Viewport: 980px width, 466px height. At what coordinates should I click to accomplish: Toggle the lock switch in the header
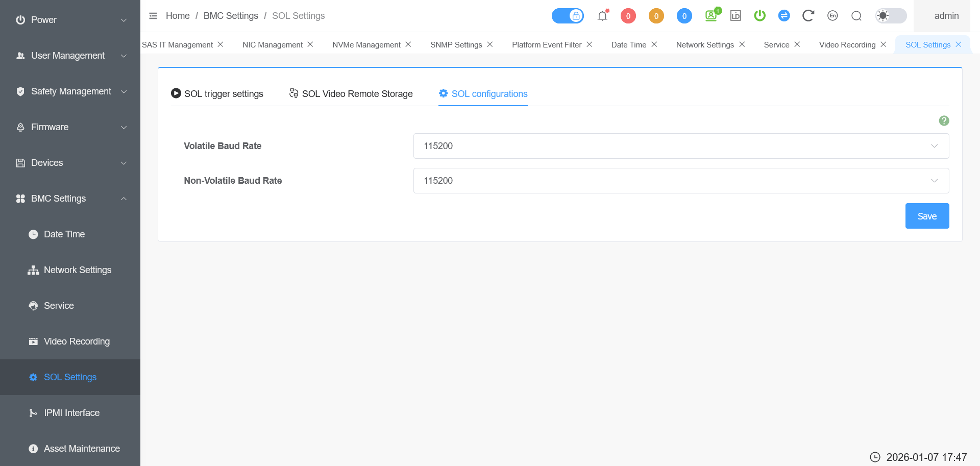click(568, 16)
